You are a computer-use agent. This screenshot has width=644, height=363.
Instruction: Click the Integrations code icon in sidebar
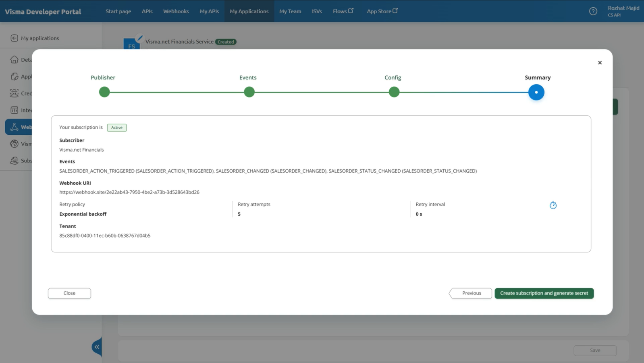(15, 110)
